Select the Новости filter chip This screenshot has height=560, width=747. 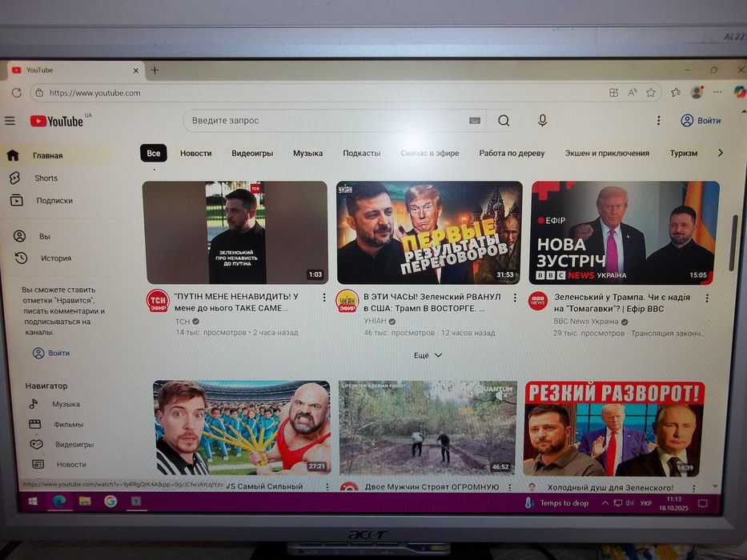(196, 154)
